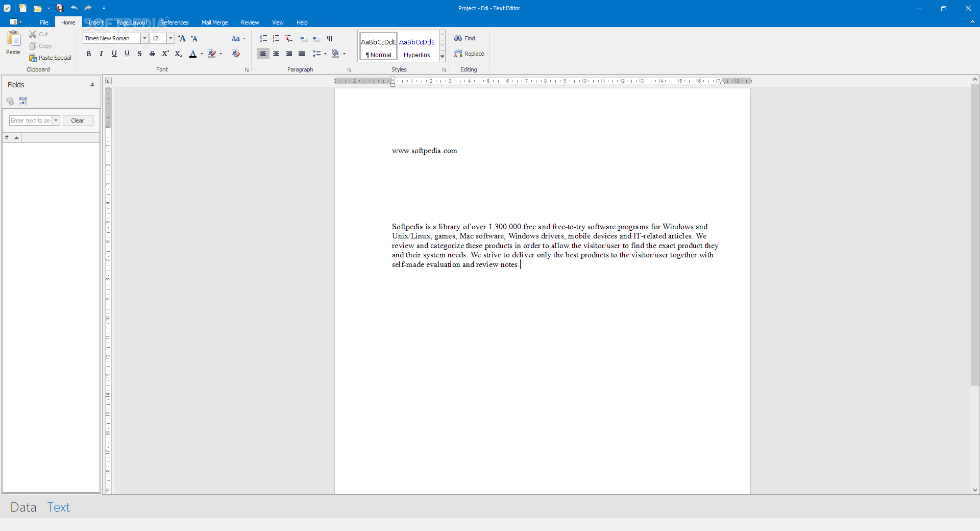Toggle bold formatting
The height and width of the screenshot is (531, 980).
(89, 54)
